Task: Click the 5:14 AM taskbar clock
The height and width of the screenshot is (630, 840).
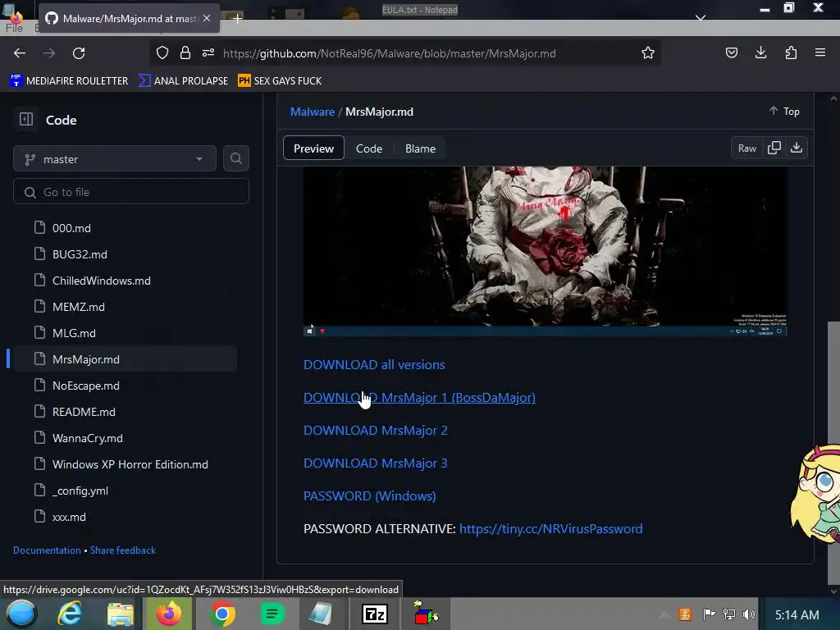Action: pos(797,614)
